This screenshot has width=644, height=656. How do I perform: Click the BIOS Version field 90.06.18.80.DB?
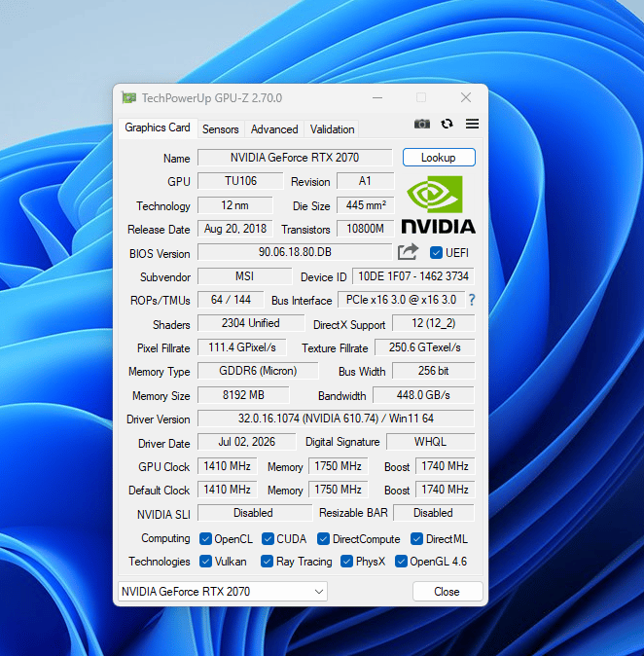[295, 252]
